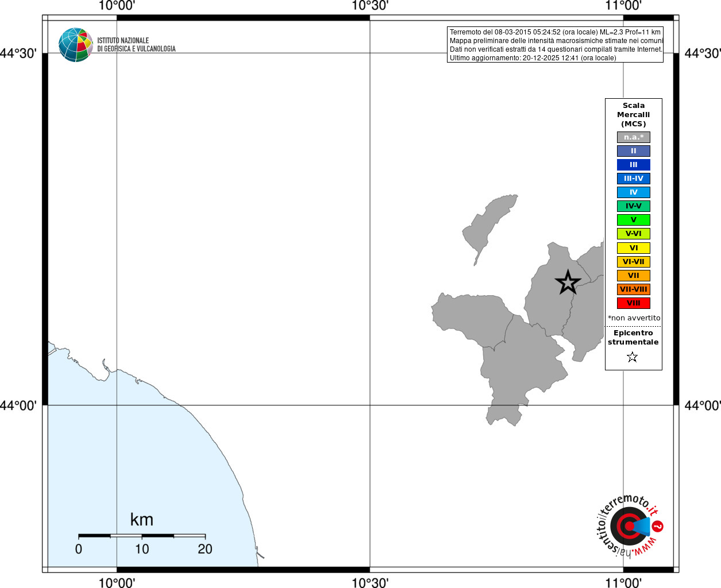Click the epicenter star on the map
Image resolution: width=721 pixels, height=588 pixels.
click(x=568, y=282)
